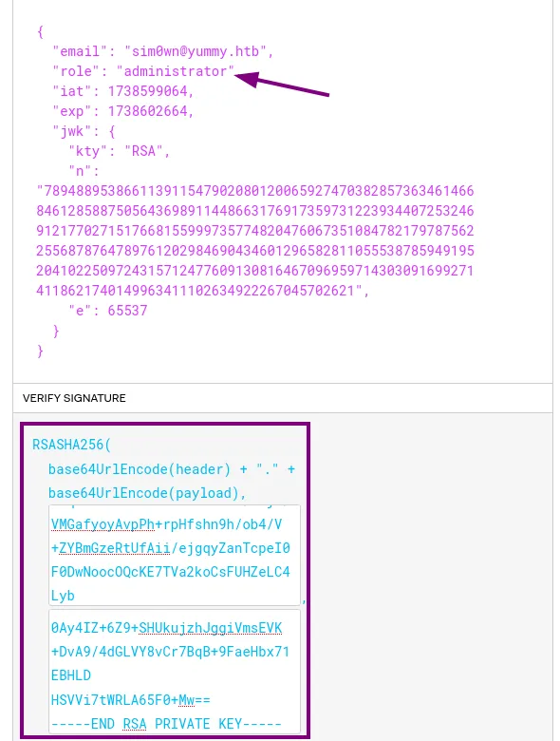This screenshot has height=741, width=560.
Task: Click the HSVVi7tWRLA65F0+Mw== line in private key
Action: tap(131, 700)
